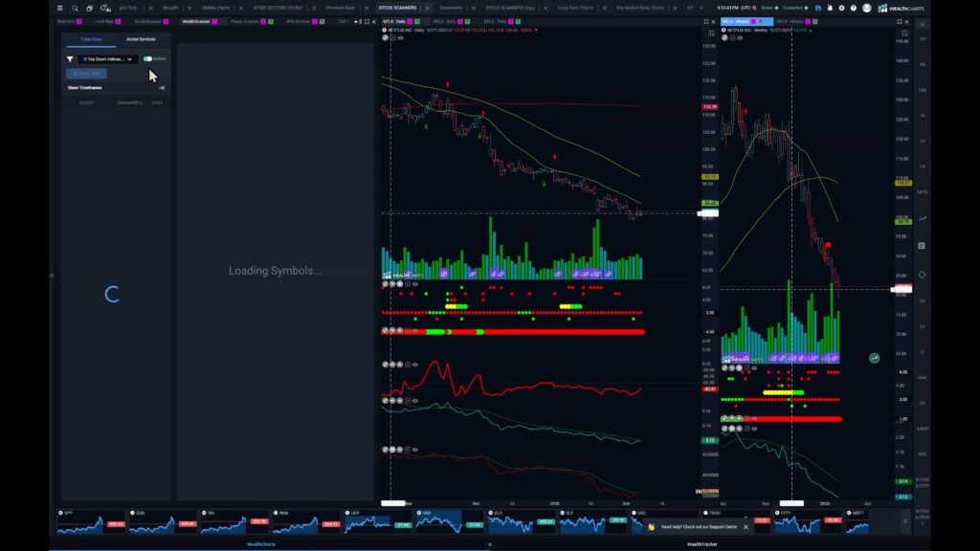Click the search magnifier icon in the toolbar

pos(75,8)
